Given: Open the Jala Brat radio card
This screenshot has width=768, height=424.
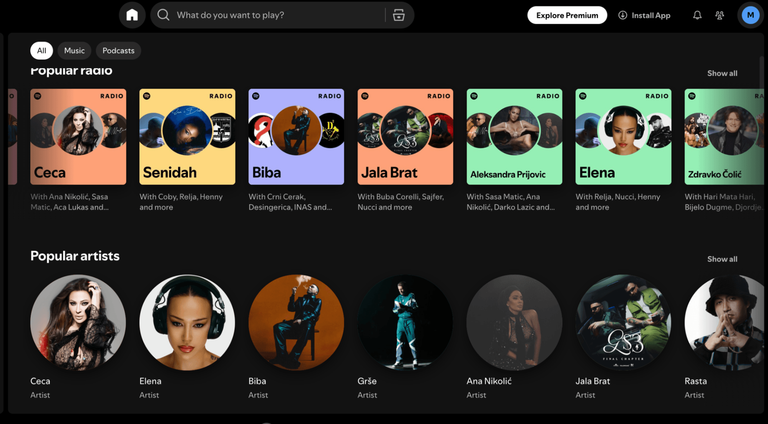Looking at the screenshot, I should tap(405, 137).
